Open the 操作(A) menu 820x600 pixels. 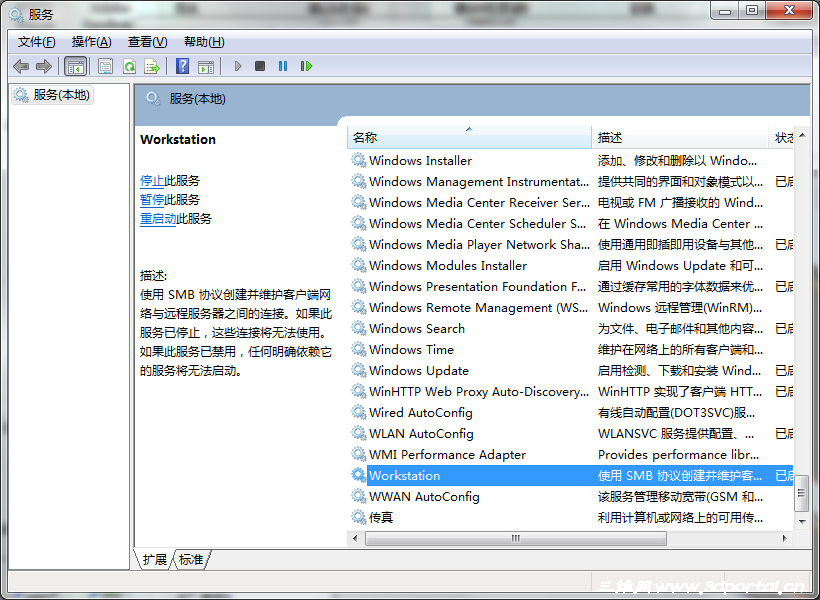(x=92, y=42)
